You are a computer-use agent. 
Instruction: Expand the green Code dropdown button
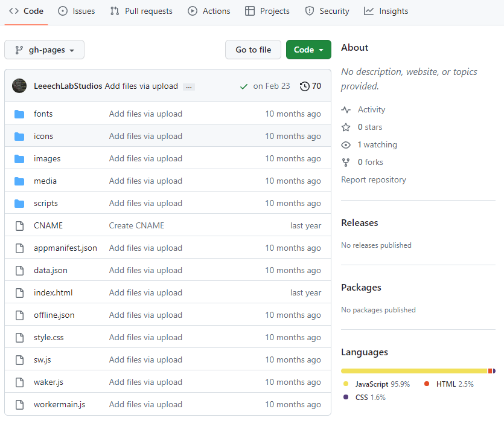pos(308,50)
